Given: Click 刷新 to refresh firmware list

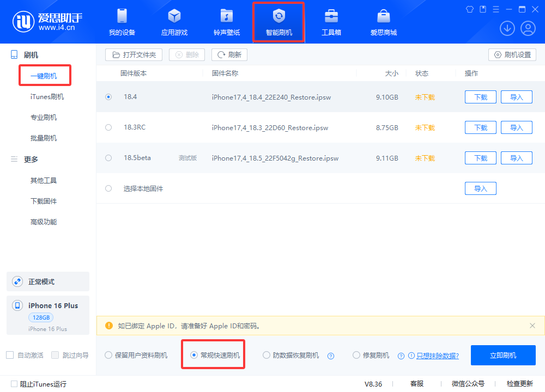Looking at the screenshot, I should 229,54.
